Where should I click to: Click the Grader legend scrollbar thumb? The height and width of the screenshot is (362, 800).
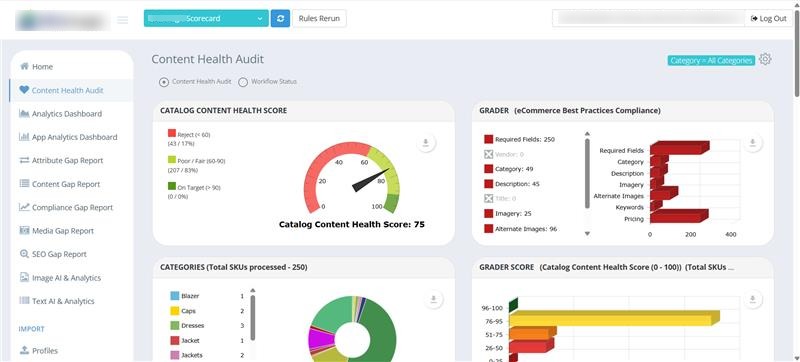pyautogui.click(x=587, y=173)
